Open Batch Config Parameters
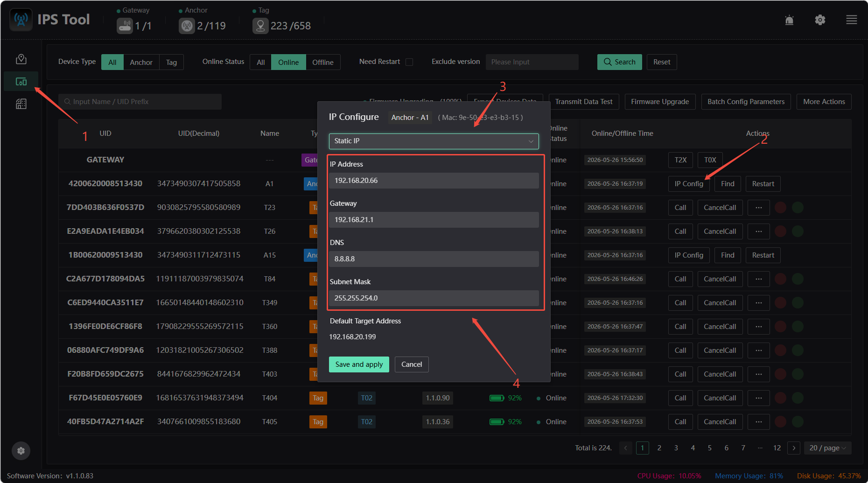 [746, 101]
